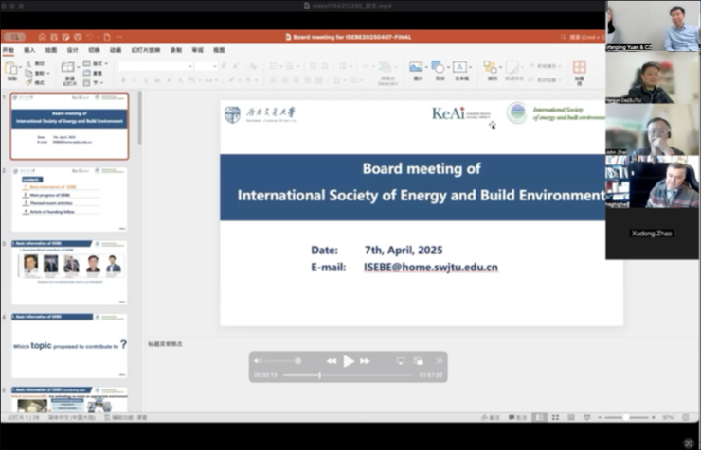The height and width of the screenshot is (452, 703).
Task: Select slide 4 'Which topic' thumbnail
Action: (x=69, y=346)
